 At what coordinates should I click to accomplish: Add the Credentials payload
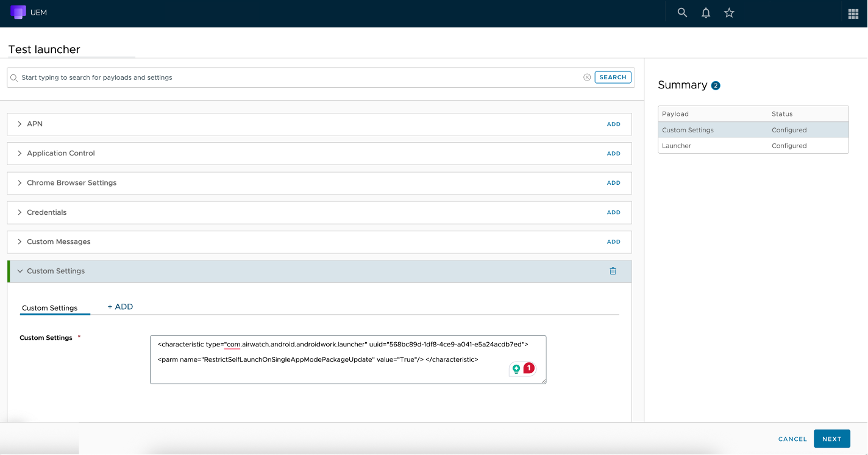click(x=613, y=212)
